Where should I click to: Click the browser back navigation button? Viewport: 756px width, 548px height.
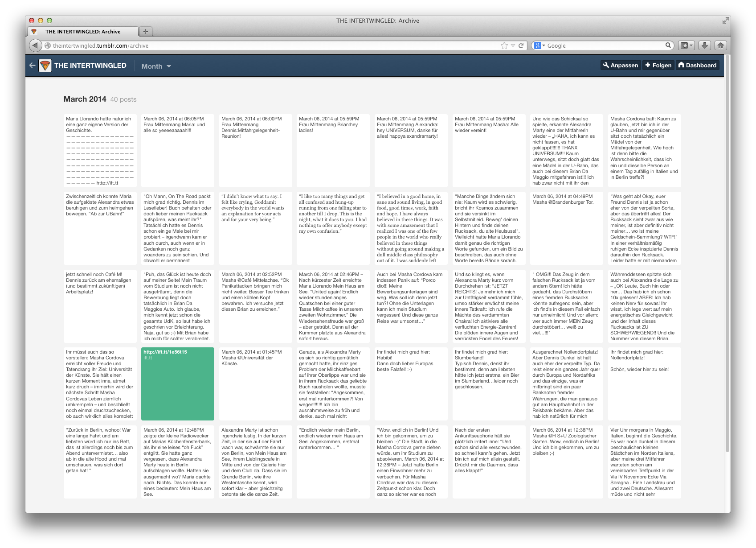click(x=34, y=45)
